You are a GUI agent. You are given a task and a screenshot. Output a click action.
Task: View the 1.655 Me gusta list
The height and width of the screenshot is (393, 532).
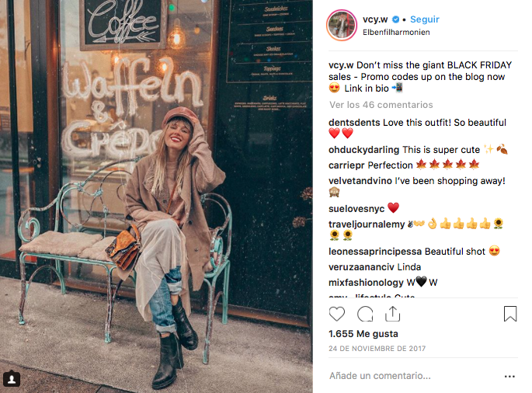[x=363, y=334]
